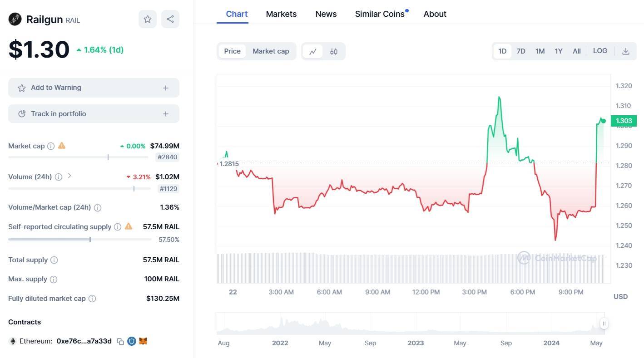Select the 1M time range

(540, 51)
